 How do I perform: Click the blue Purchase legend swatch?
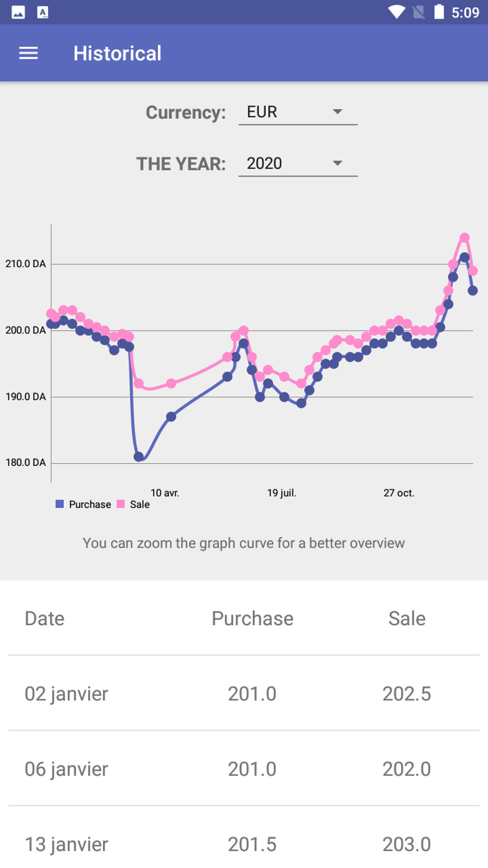click(x=60, y=504)
